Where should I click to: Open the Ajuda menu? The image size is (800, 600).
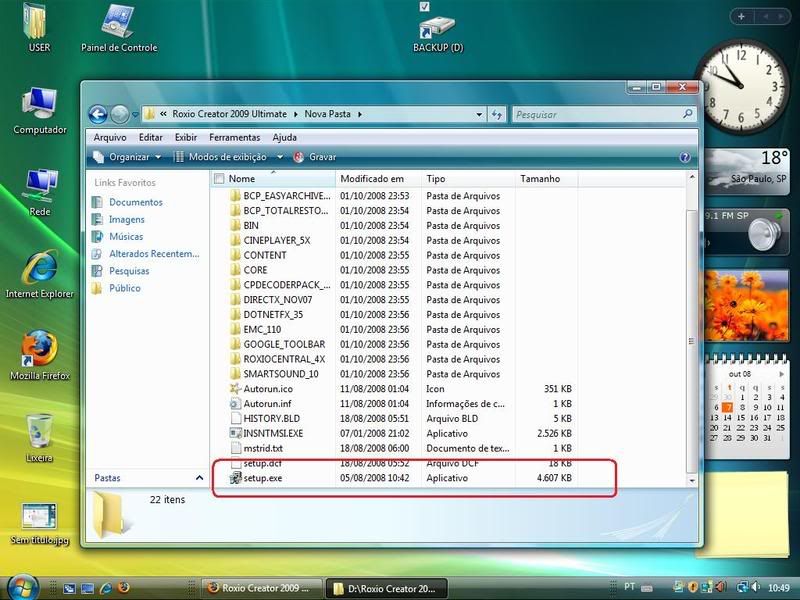click(x=284, y=137)
